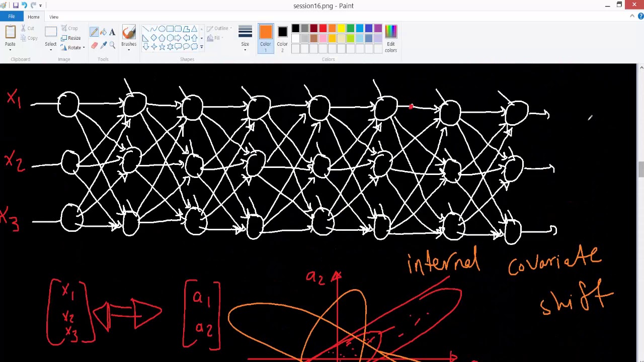Click the Save icon in quick access toolbar
Viewport: 644px width, 362px height.
pyautogui.click(x=16, y=5)
